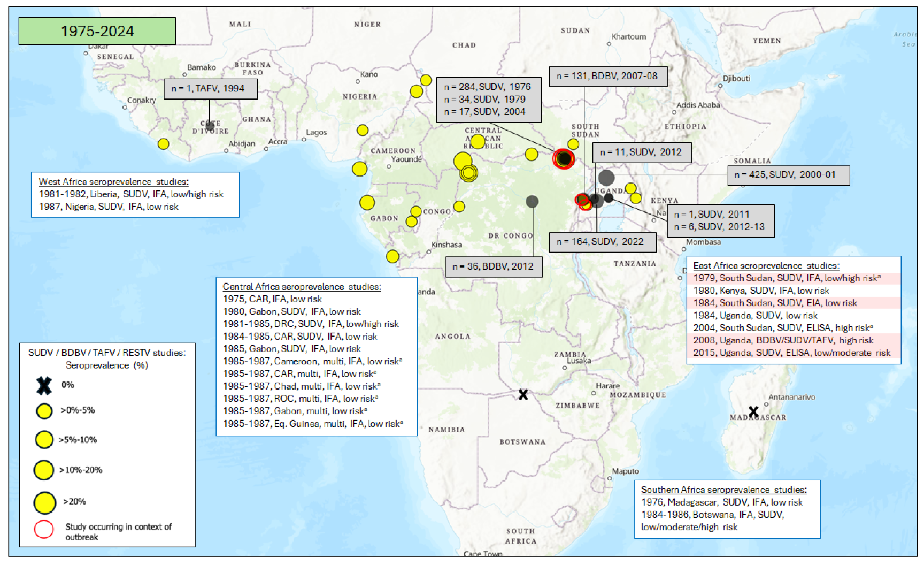
Task: Click the yellow marker on Angola's coast
Action: [392, 256]
